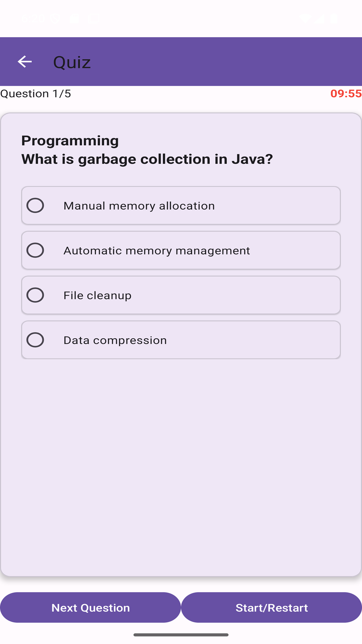Image resolution: width=362 pixels, height=644 pixels.
Task: Mark the Data compression radio button
Action: 35,340
